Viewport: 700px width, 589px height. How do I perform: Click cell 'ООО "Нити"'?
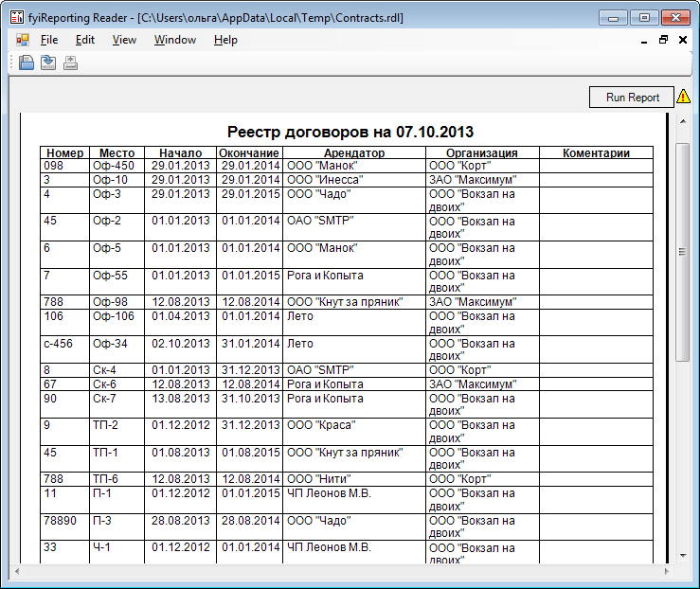(x=354, y=479)
